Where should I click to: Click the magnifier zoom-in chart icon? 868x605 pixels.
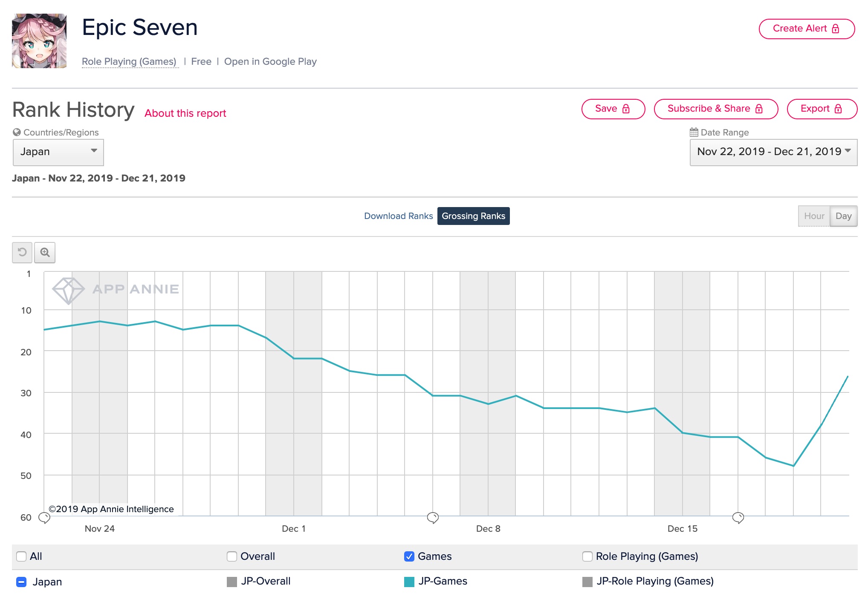tap(45, 252)
